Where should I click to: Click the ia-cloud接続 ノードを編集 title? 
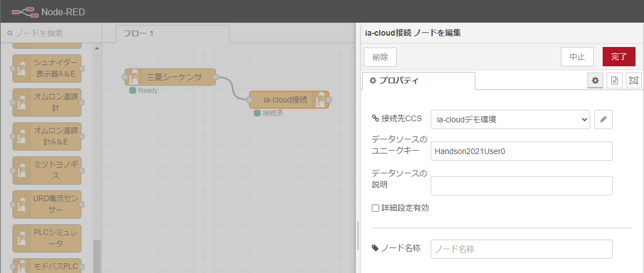pos(413,33)
